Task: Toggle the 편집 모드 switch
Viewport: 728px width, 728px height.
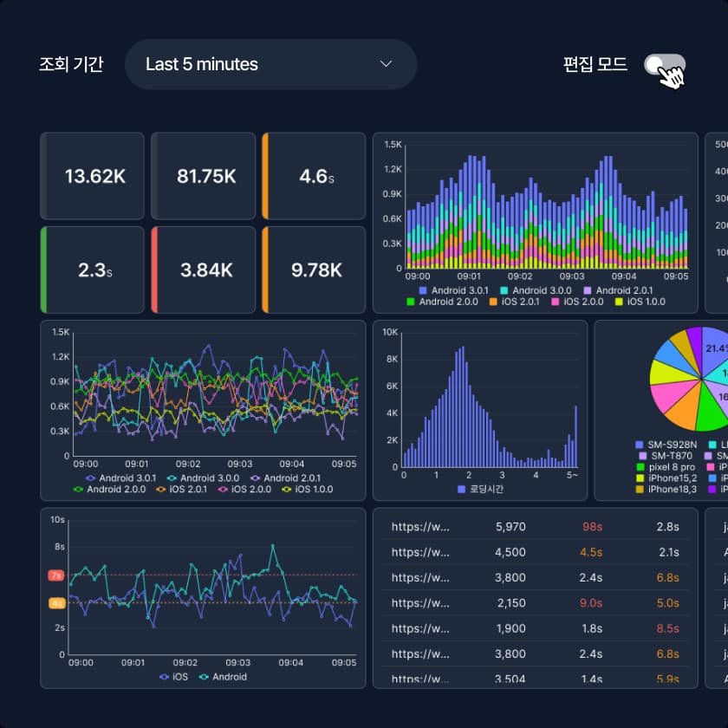Action: (x=664, y=65)
